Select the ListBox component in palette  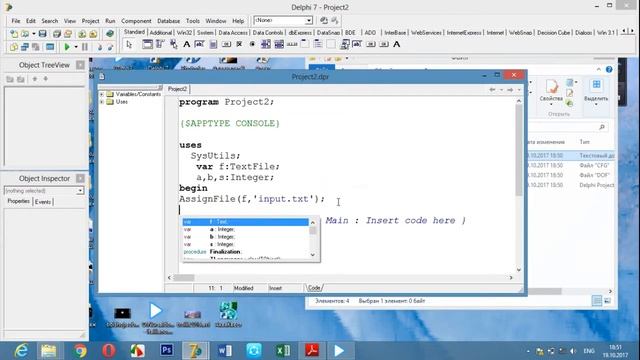point(266,44)
